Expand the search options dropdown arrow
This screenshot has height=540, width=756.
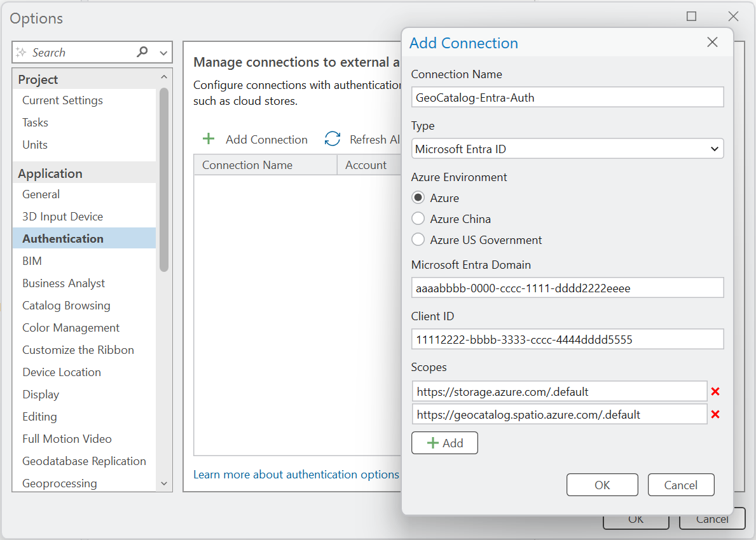tap(163, 53)
